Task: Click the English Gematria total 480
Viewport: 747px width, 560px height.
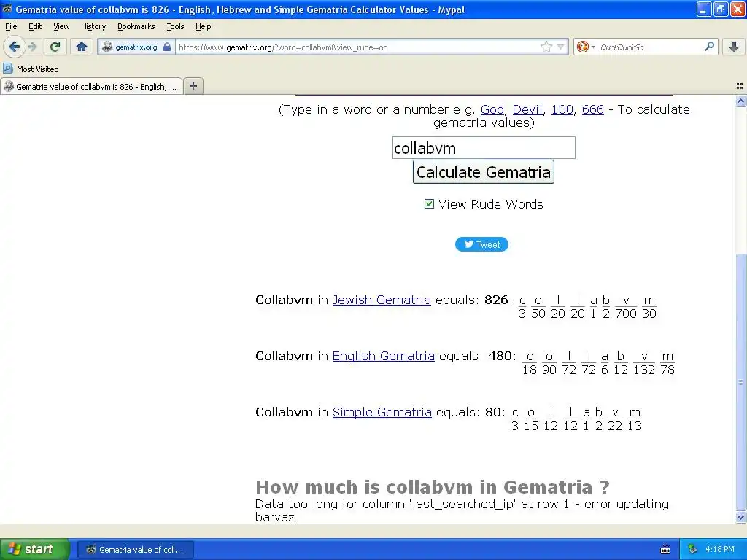Action: pyautogui.click(x=500, y=356)
